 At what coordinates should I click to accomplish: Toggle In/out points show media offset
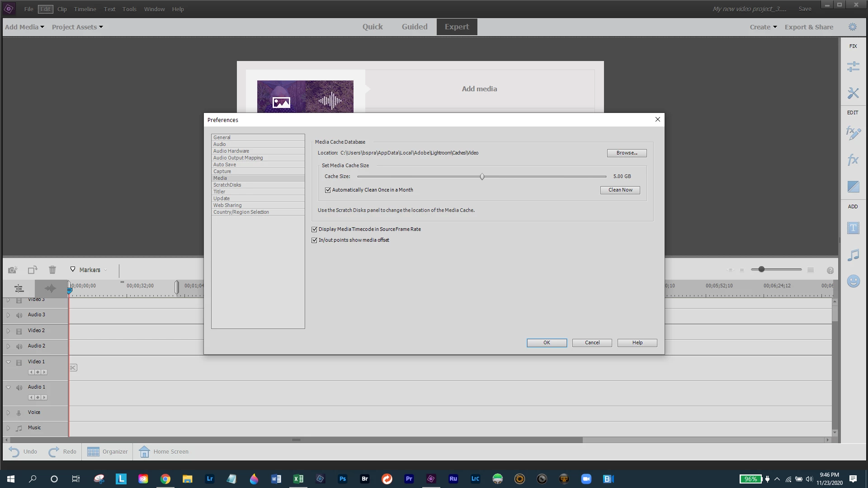[x=315, y=240]
